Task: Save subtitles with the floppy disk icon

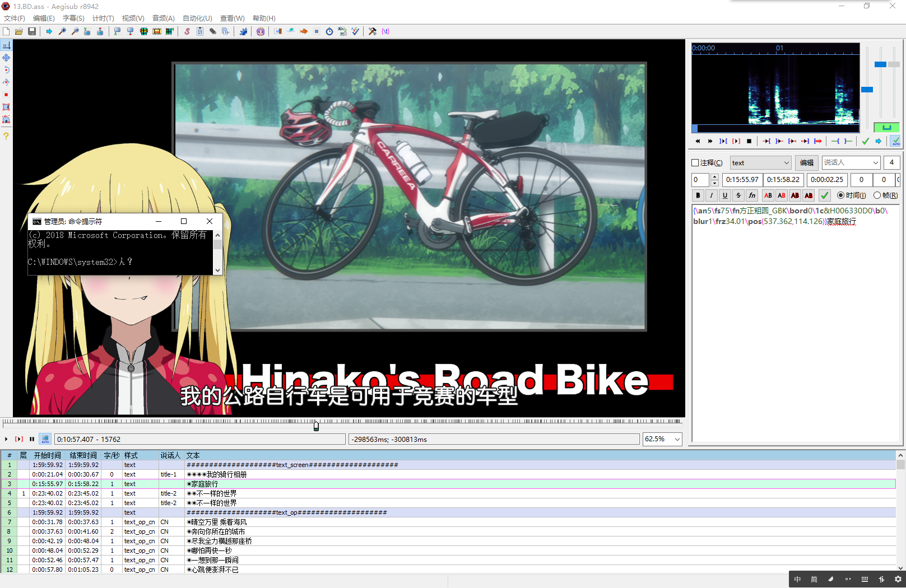Action: click(x=32, y=31)
